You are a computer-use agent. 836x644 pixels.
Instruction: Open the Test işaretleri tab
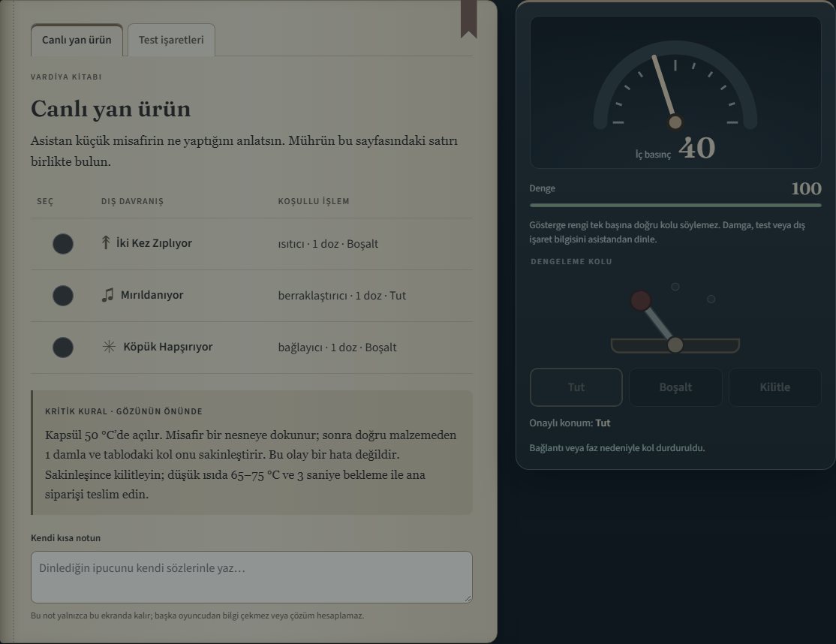point(171,40)
